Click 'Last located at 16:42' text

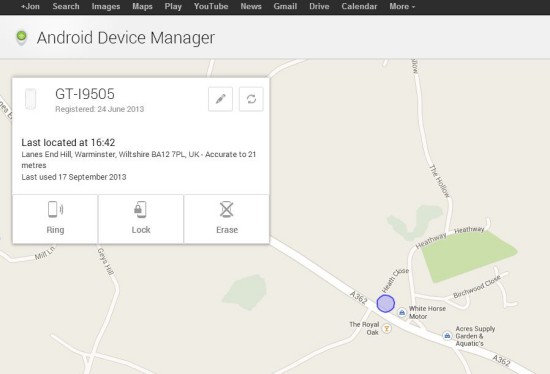coord(68,142)
